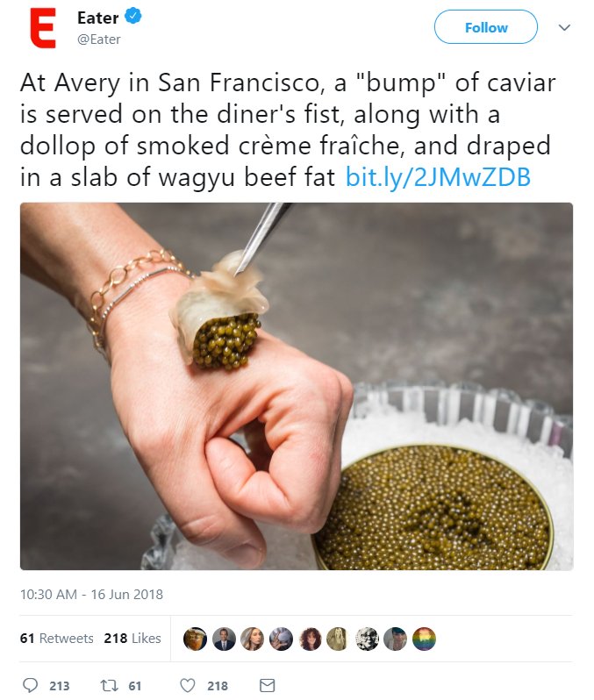Click the envelope direct message icon
594x700 pixels.
click(267, 685)
